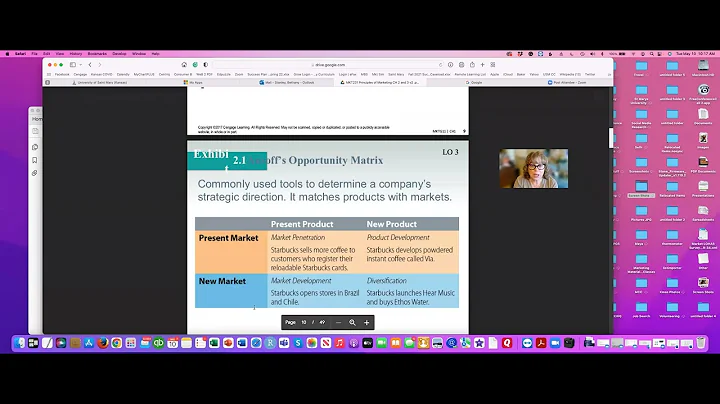Open Apple TV from the Dock
The width and height of the screenshot is (720, 404).
coord(368,343)
